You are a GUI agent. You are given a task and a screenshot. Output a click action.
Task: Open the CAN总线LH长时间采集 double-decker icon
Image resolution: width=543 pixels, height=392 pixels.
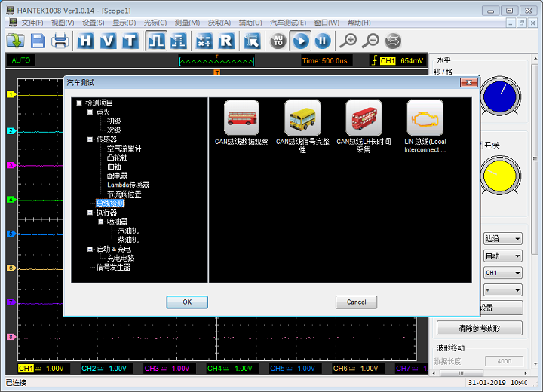click(364, 118)
